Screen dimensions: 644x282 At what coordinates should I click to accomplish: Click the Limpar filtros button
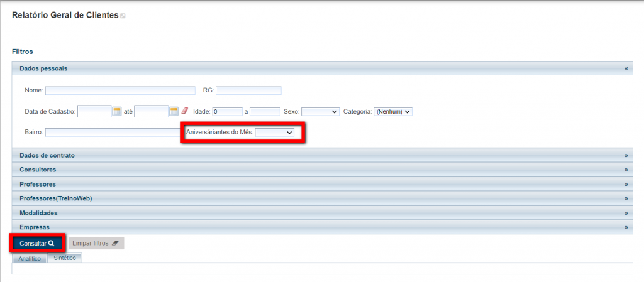point(96,243)
